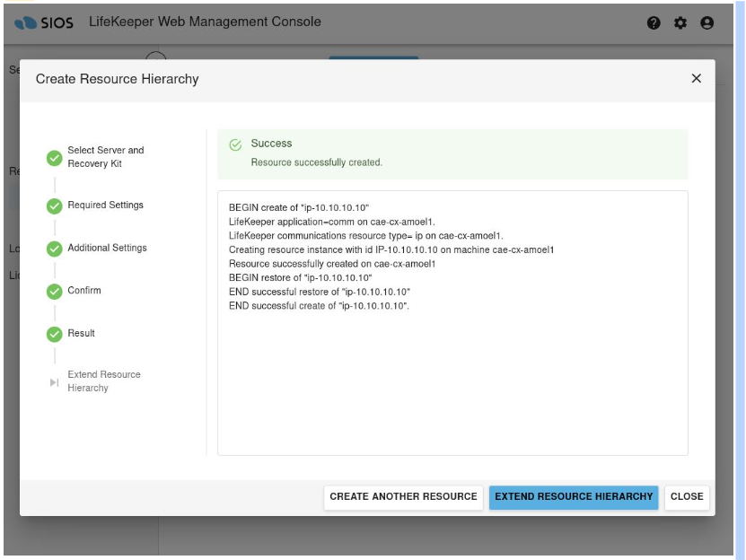
Task: Click the SIOS logo
Action: [44, 22]
